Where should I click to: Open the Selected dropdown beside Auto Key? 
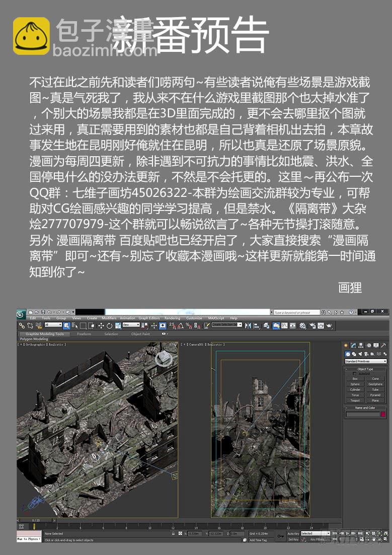(315, 533)
